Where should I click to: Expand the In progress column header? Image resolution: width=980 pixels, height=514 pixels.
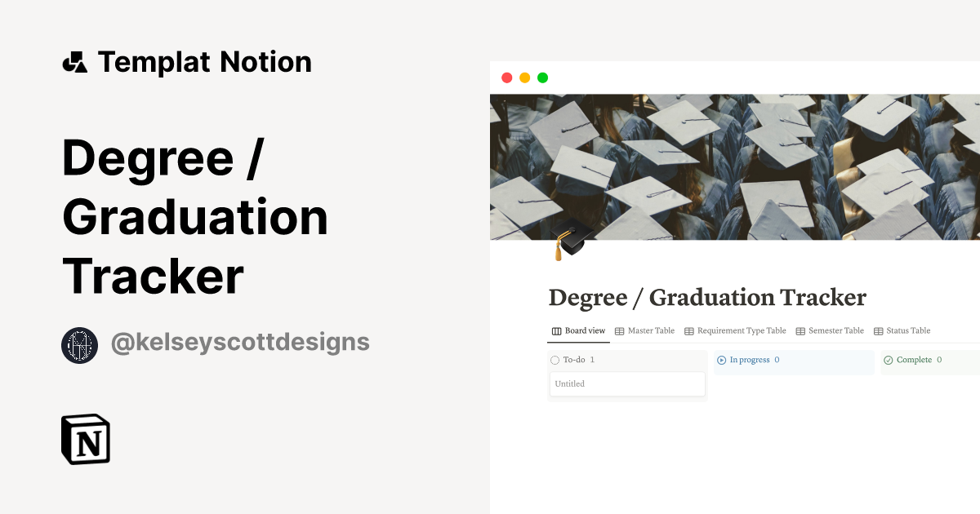coord(750,360)
